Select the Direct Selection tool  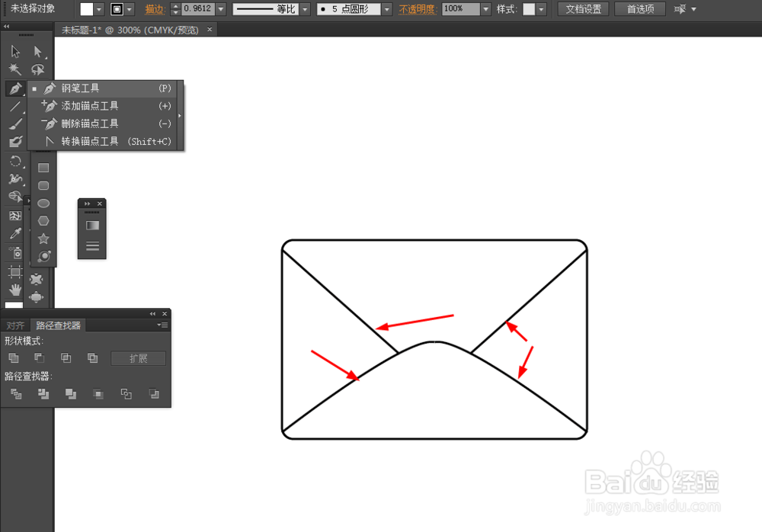click(37, 52)
